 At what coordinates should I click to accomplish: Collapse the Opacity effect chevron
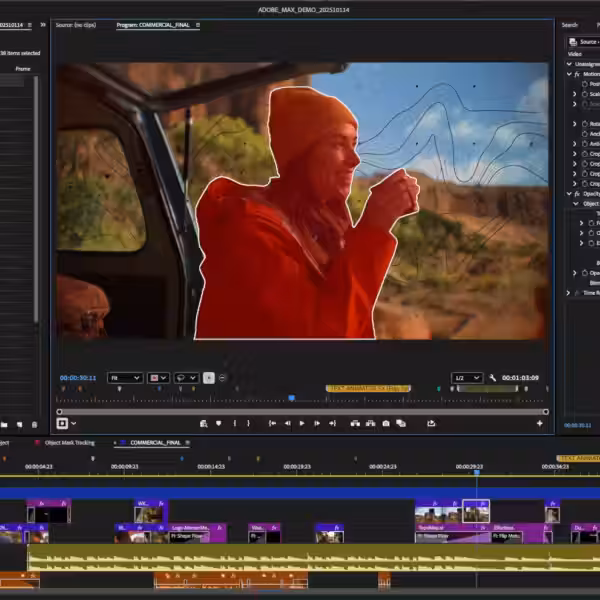(x=569, y=194)
